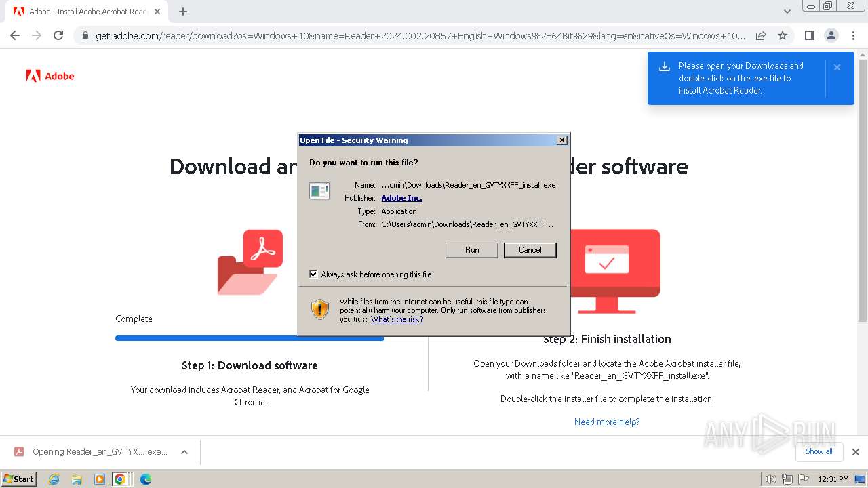Click the Adobe logo on the page
Viewport: 868px width, 488px height.
coord(50,76)
